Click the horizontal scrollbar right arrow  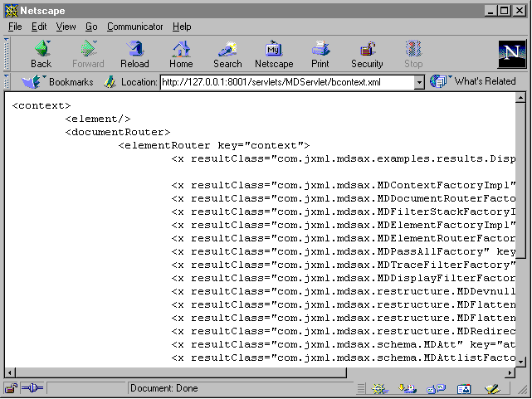pyautogui.click(x=510, y=373)
